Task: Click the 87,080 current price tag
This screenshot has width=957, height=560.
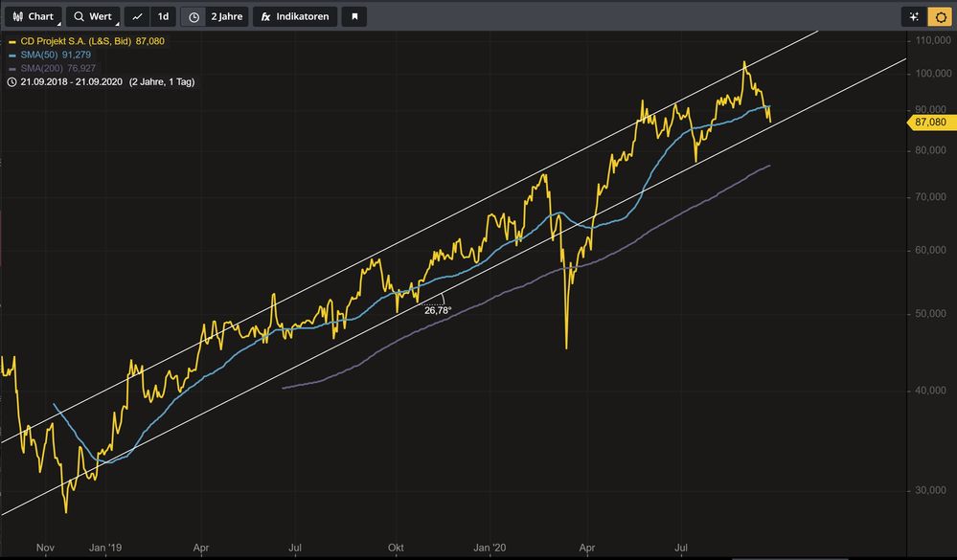Action: click(930, 123)
